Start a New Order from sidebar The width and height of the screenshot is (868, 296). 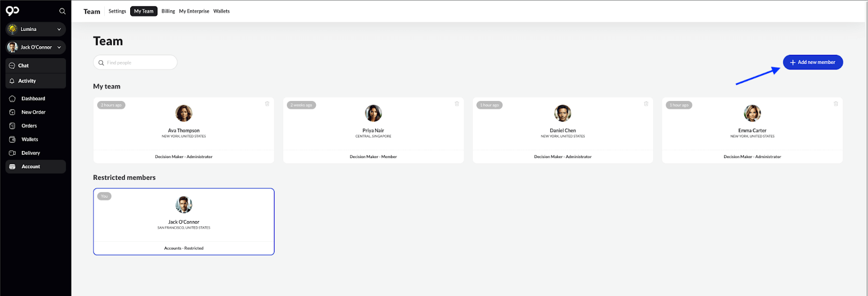[x=33, y=112]
